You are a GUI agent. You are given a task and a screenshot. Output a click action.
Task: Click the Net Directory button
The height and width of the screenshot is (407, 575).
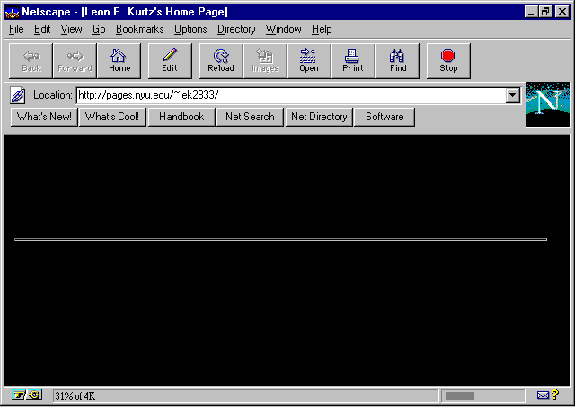tap(319, 117)
